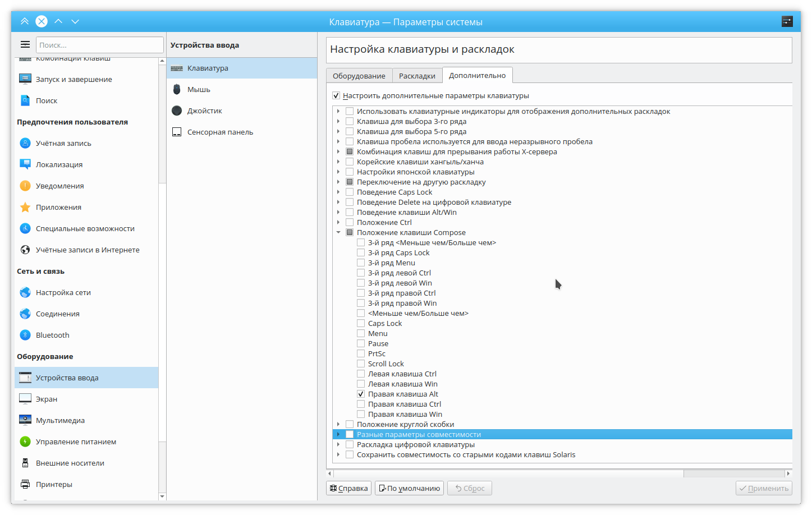Expand the 'Поведение Caps Lock' group

tap(338, 192)
